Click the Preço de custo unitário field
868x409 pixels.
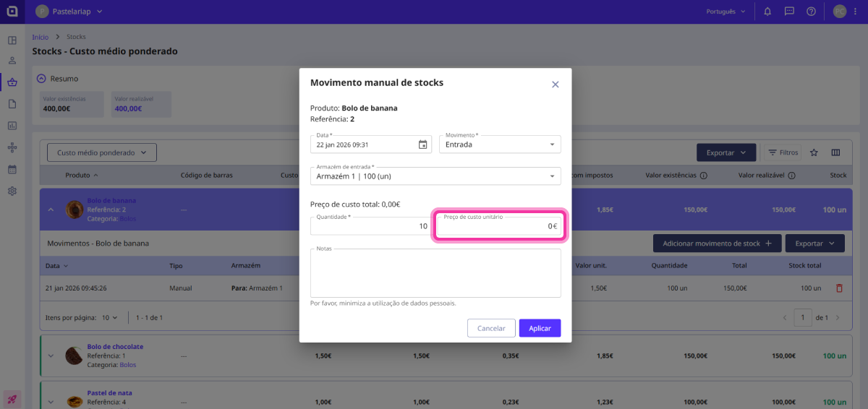[498, 226]
